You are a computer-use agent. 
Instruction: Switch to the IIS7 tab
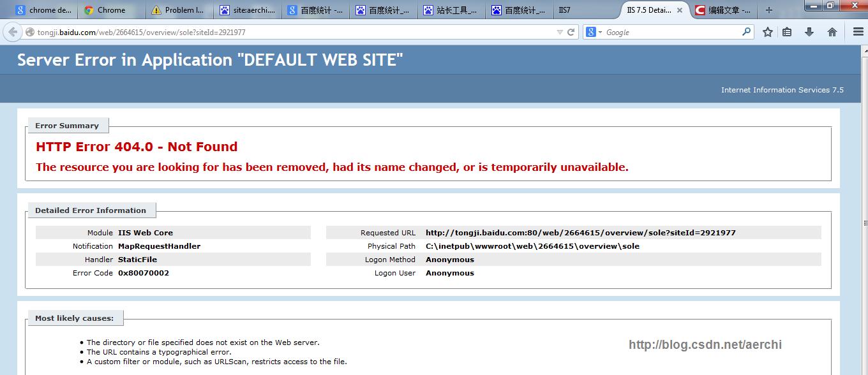click(x=585, y=10)
